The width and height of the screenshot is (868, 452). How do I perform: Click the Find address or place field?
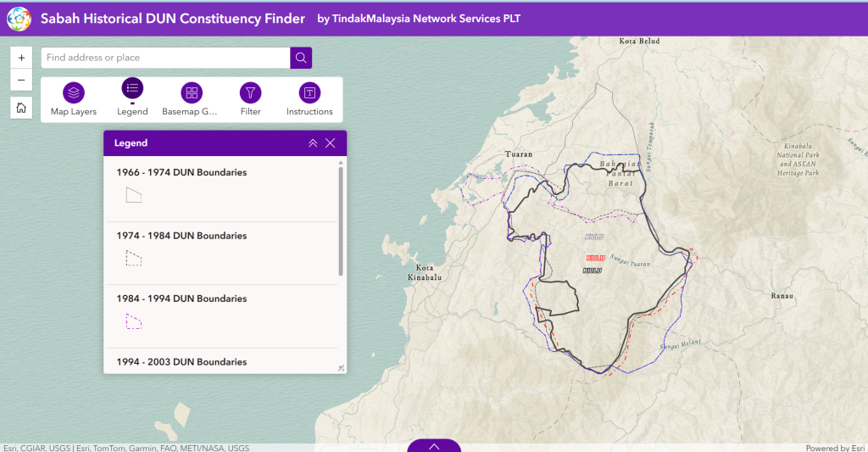pyautogui.click(x=165, y=58)
